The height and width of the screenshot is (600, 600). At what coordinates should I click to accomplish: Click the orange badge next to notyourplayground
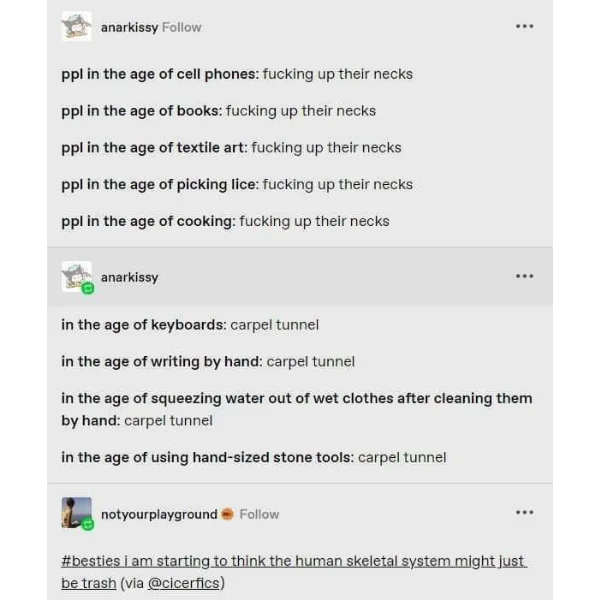[227, 514]
